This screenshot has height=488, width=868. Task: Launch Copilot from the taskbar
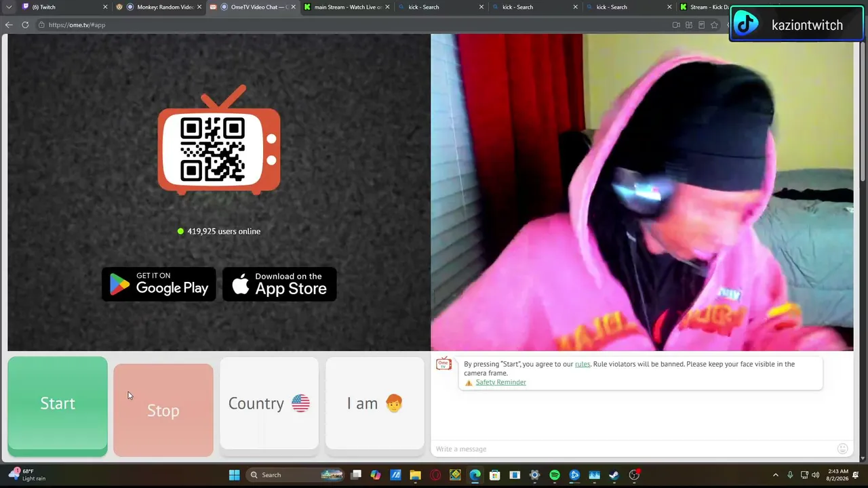tap(376, 475)
